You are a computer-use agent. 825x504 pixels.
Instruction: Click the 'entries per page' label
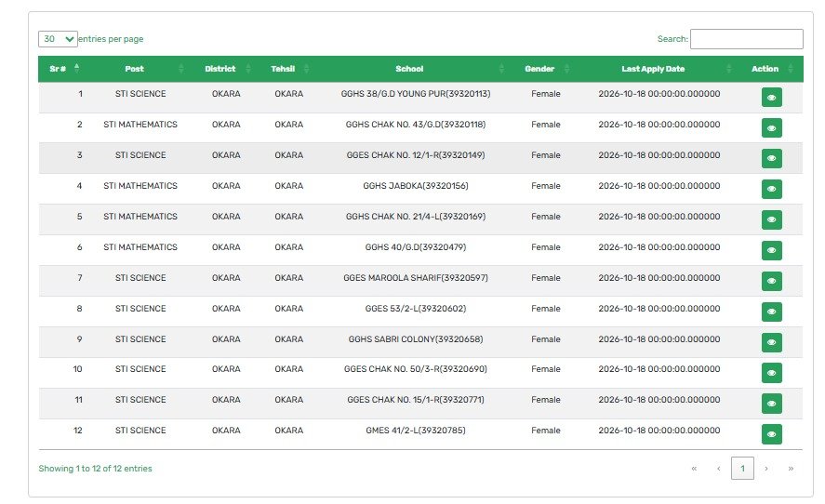coord(111,39)
